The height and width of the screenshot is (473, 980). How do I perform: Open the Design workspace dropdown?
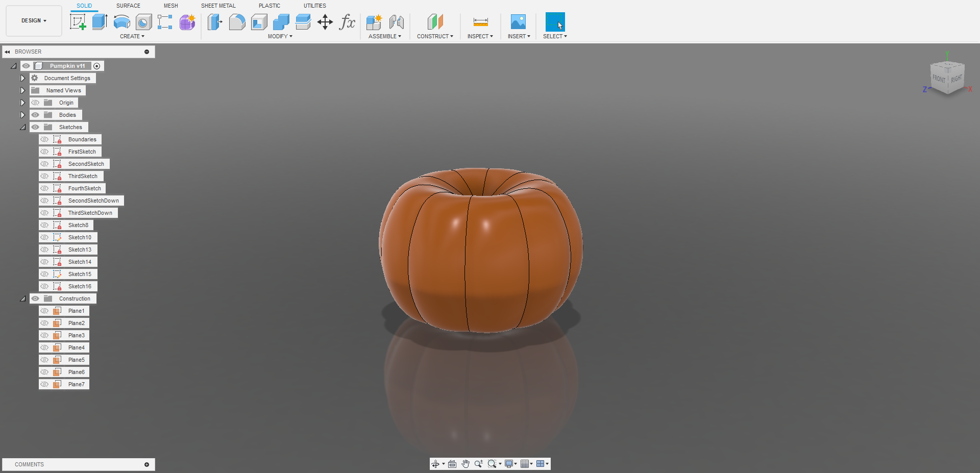34,21
